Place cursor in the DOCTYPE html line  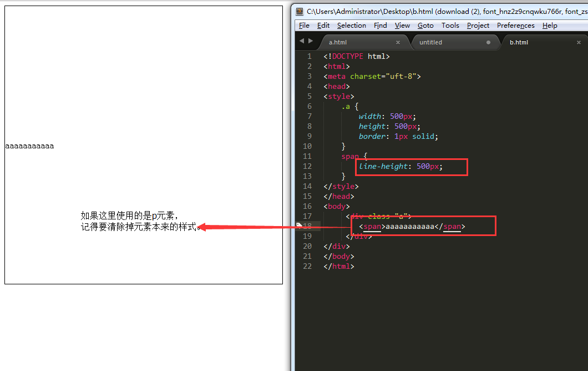pos(357,56)
